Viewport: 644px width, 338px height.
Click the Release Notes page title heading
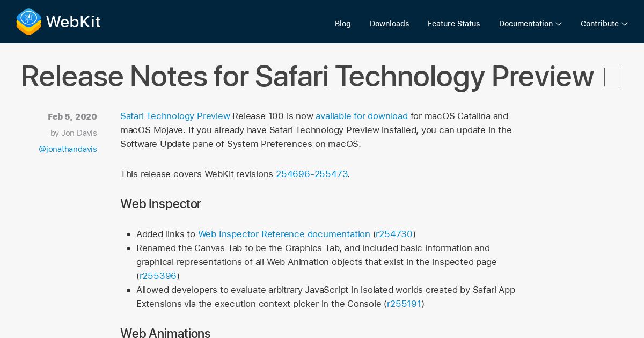click(307, 76)
